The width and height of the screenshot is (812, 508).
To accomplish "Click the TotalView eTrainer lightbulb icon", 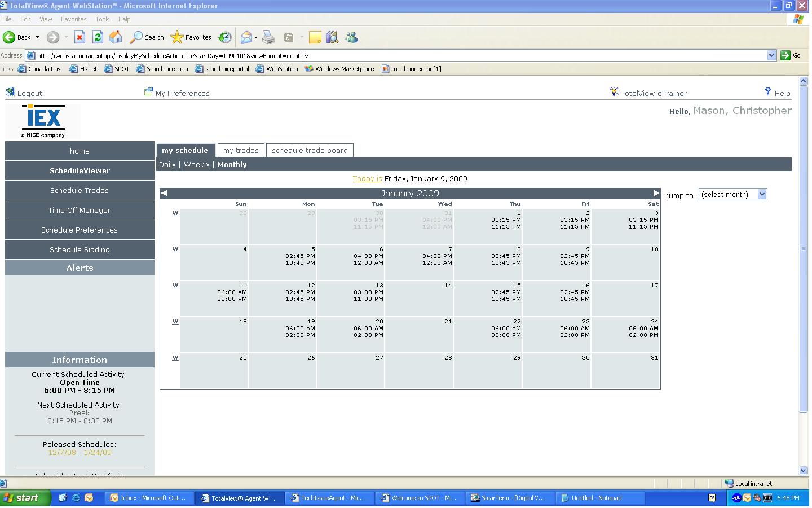I will tap(614, 92).
